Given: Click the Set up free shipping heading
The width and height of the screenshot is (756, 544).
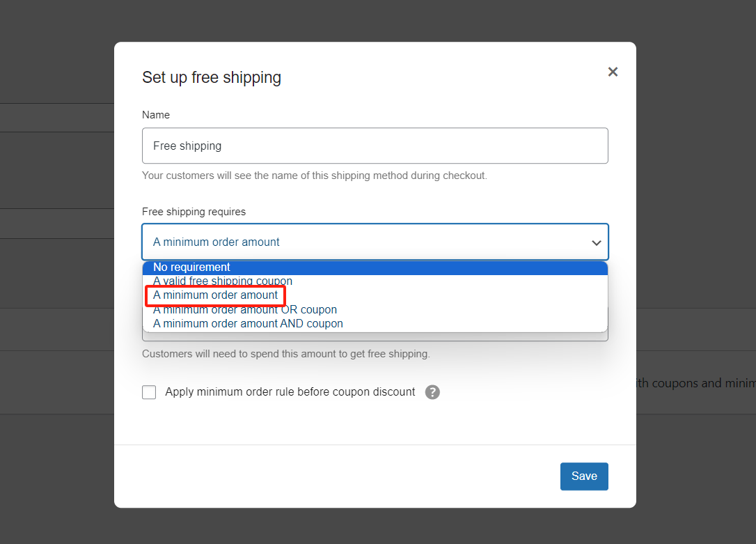Looking at the screenshot, I should click(212, 77).
